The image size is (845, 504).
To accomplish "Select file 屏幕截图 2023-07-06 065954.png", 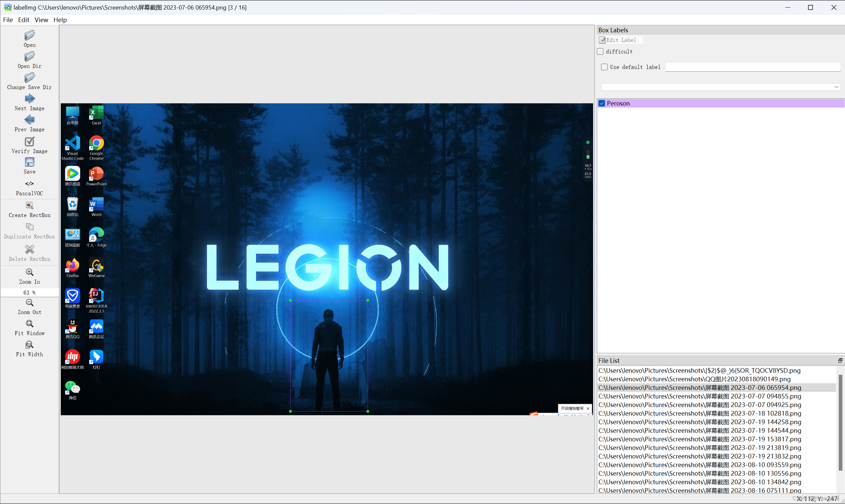I will tap(716, 388).
